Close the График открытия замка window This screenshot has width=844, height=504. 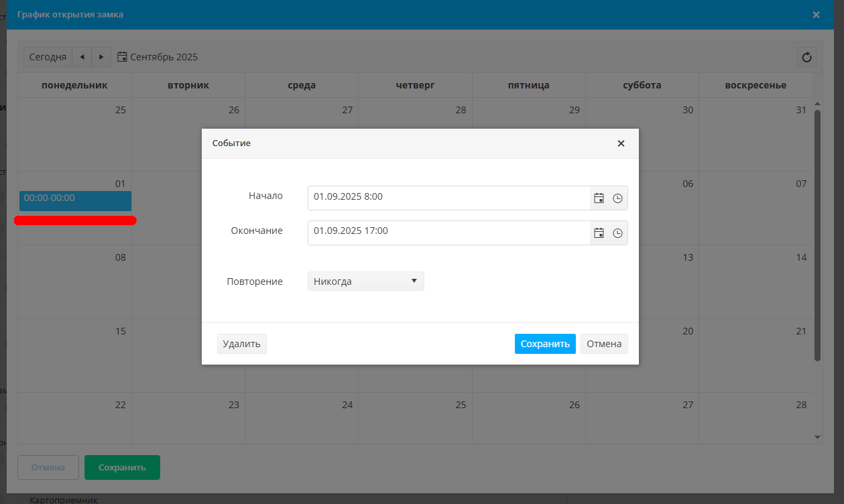click(816, 15)
